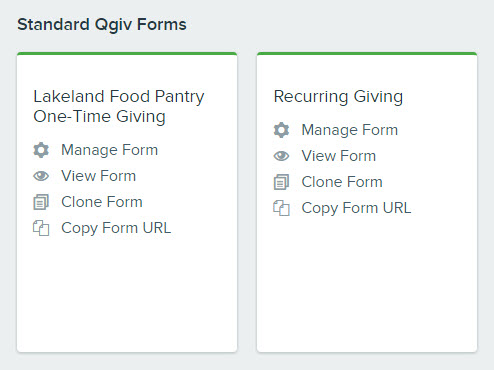Select Copy Form URL on Recurring Giving card
Viewport: 494px width, 370px height.
pos(356,208)
